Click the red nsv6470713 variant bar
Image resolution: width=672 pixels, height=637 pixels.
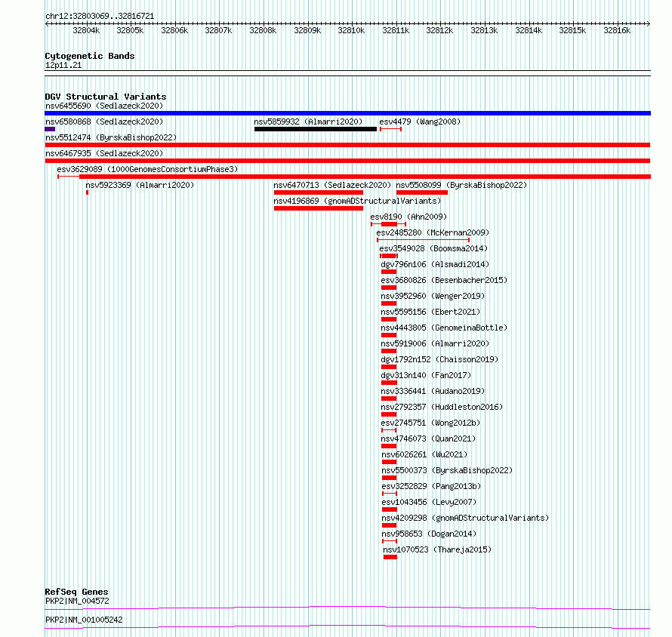pyautogui.click(x=319, y=192)
